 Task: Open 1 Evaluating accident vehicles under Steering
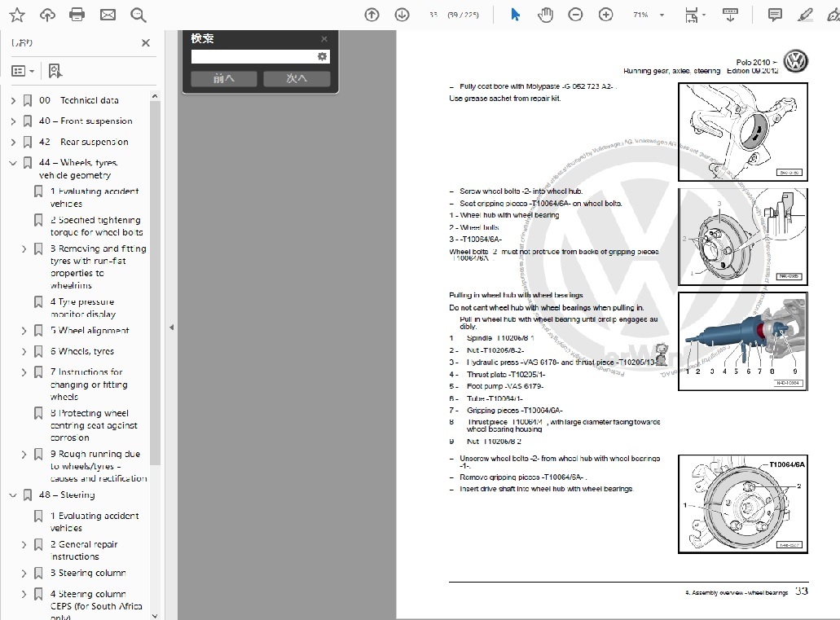[95, 522]
